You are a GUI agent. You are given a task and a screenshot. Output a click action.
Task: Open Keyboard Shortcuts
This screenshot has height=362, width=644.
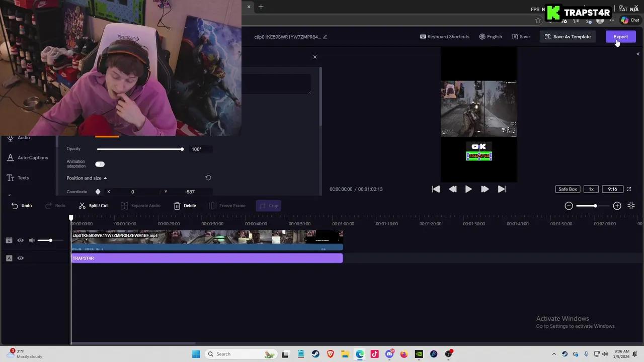[x=445, y=37]
